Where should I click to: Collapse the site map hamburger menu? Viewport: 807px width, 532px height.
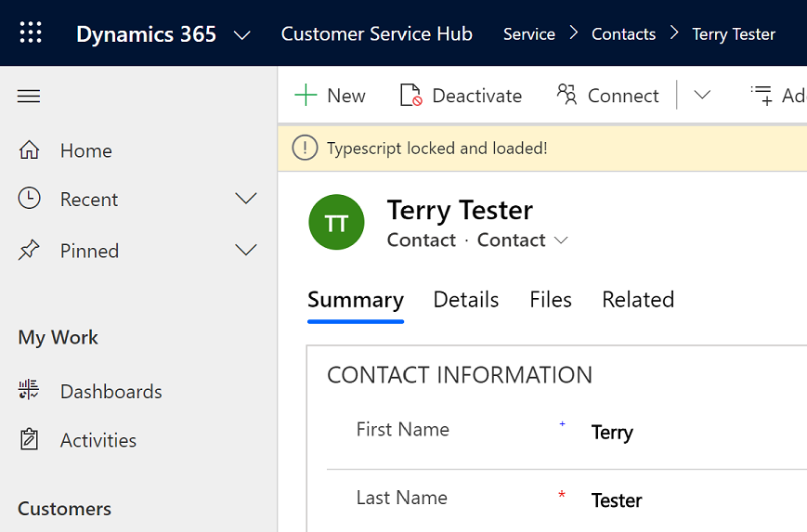tap(29, 97)
